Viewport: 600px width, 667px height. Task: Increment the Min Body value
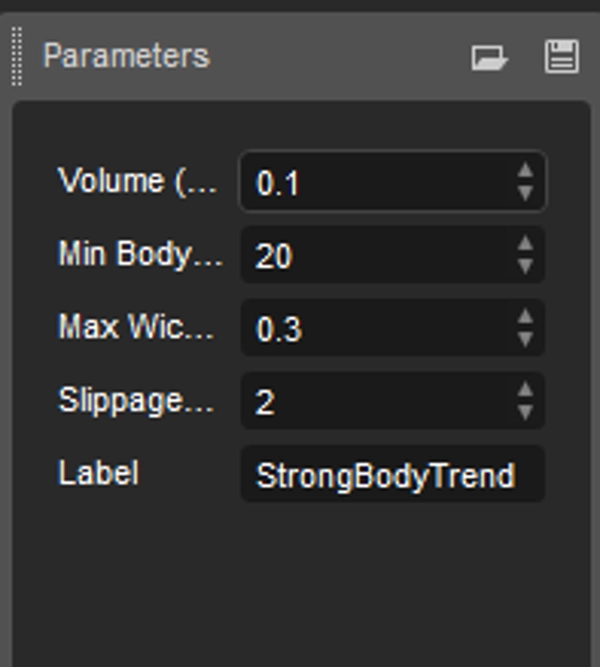(x=526, y=245)
